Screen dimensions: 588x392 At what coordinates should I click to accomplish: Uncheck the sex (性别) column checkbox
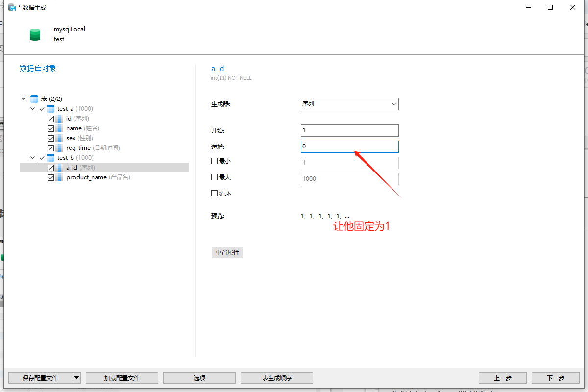(x=50, y=138)
